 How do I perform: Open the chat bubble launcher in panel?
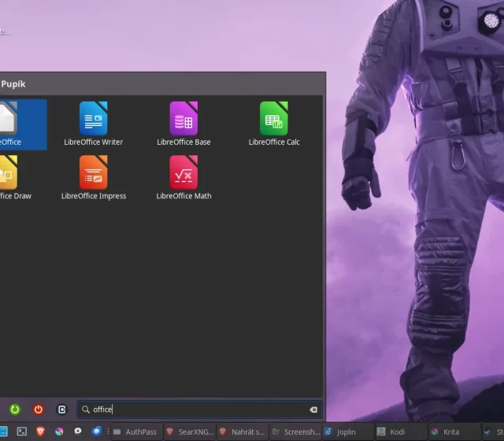[x=78, y=432]
